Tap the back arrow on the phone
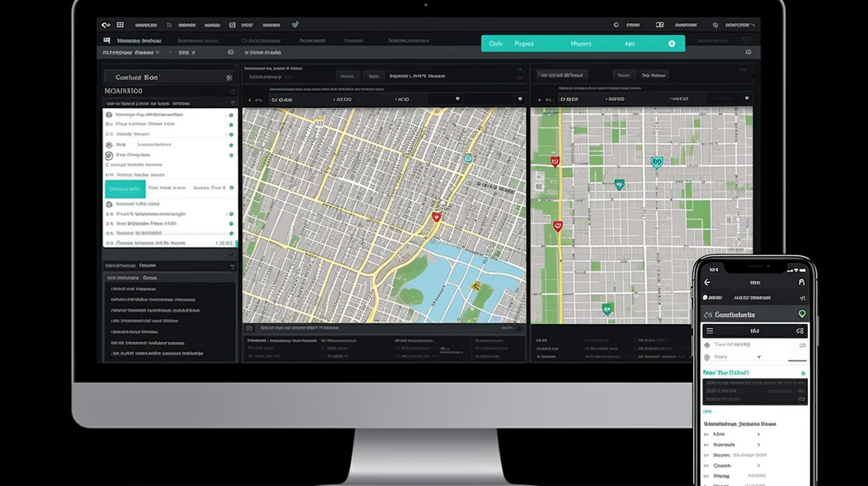 pos(707,282)
